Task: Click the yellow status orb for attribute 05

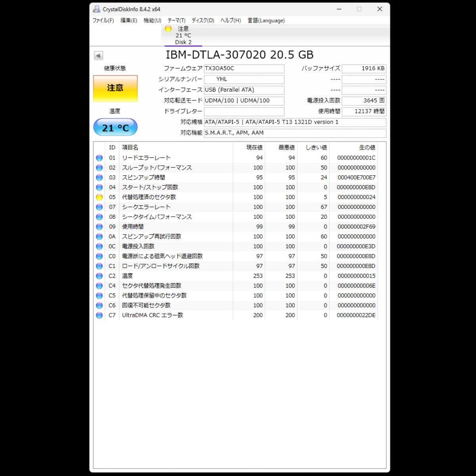Action: pos(99,197)
